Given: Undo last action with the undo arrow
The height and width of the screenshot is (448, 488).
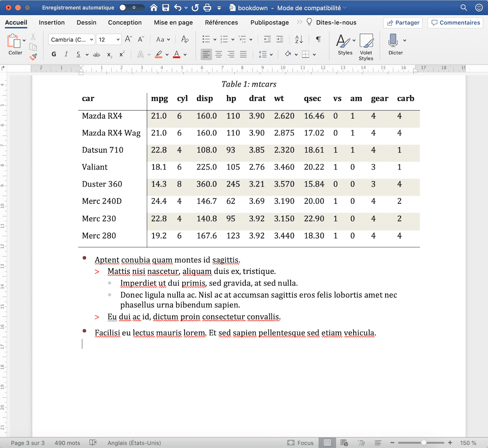Looking at the screenshot, I should [x=178, y=8].
